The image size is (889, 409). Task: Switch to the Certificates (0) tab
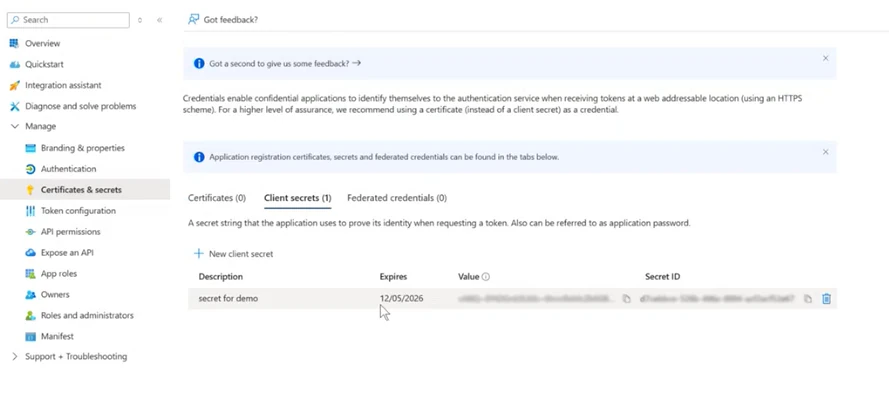tap(217, 198)
